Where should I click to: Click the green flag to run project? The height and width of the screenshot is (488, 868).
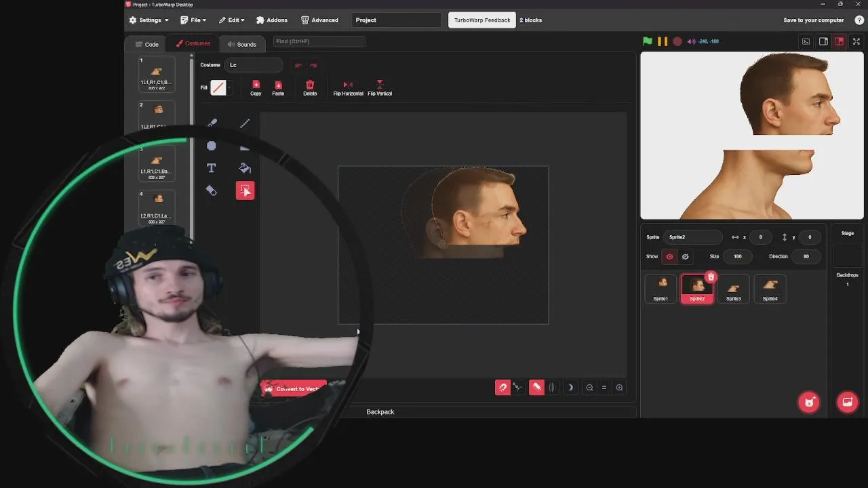tap(648, 41)
